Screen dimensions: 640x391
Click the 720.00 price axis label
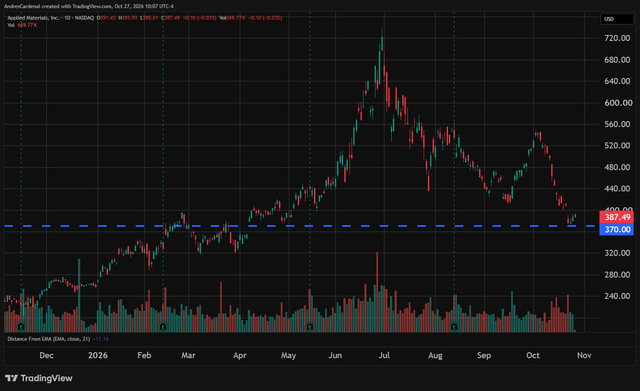point(617,38)
